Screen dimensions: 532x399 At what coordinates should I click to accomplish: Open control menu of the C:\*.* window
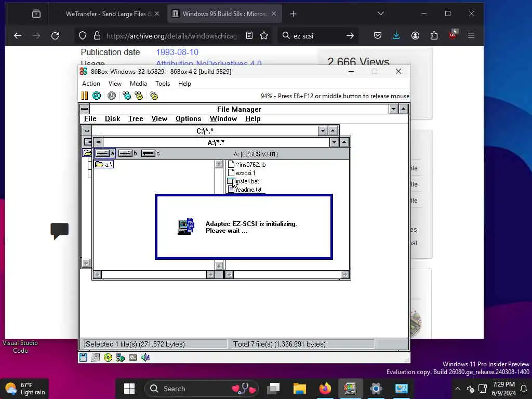87,130
